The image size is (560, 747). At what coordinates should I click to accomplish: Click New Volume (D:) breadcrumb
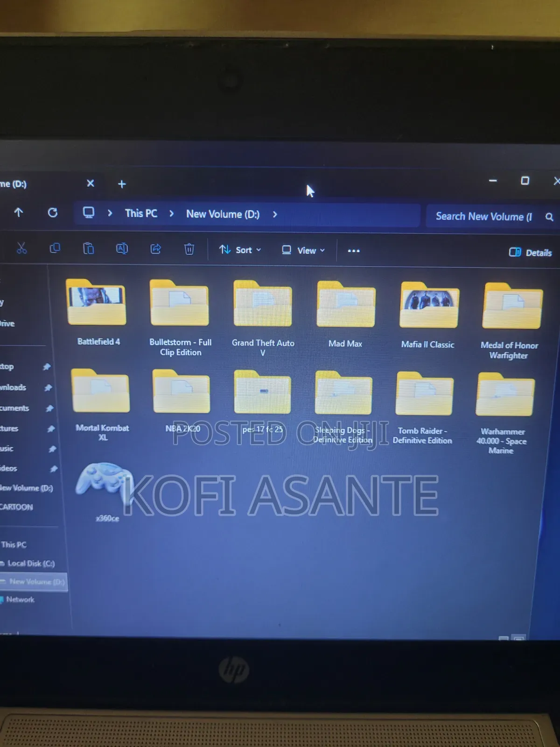tap(223, 214)
